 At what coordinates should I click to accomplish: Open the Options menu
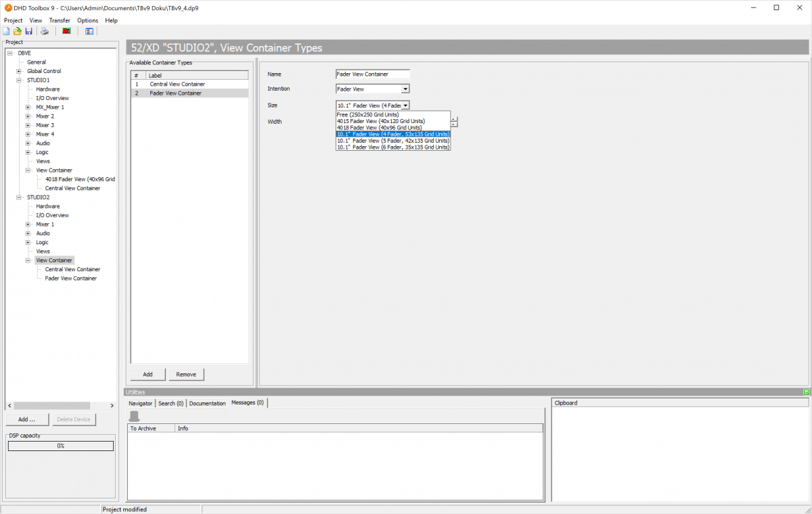pos(87,20)
